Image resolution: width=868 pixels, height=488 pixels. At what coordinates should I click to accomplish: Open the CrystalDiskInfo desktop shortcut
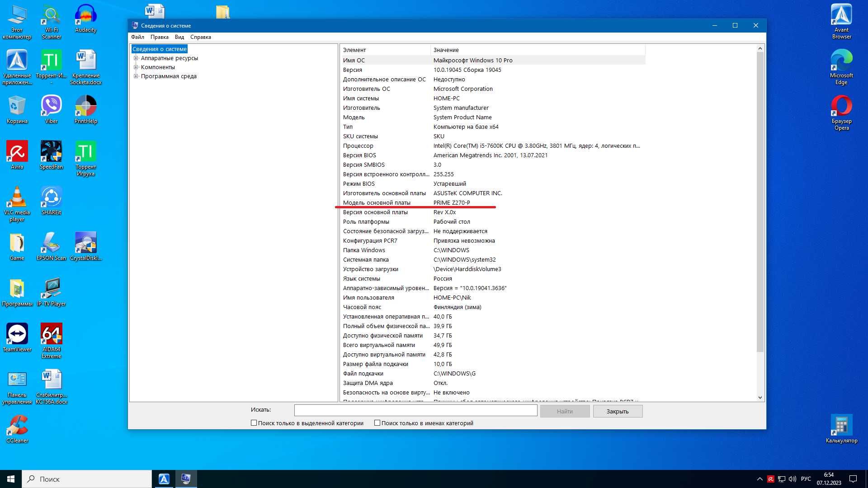pos(85,246)
